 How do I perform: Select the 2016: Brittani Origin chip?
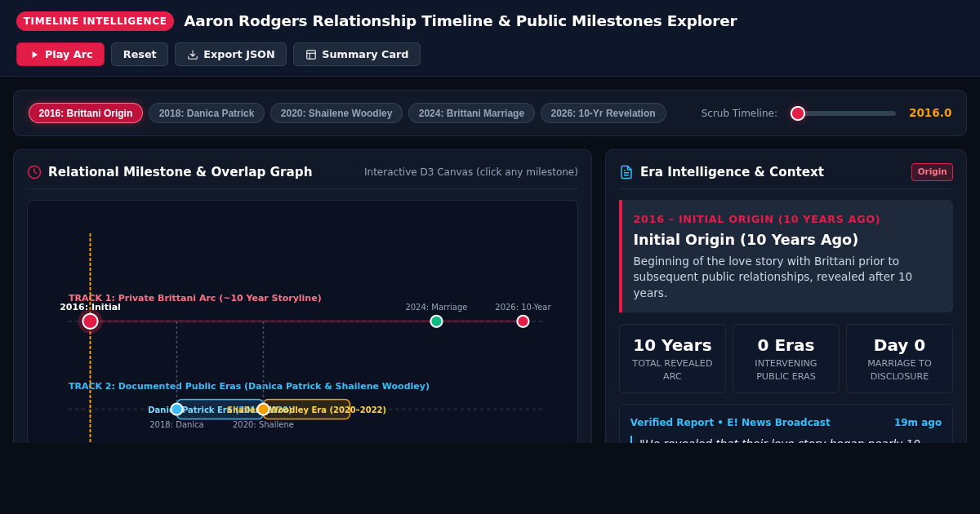pyautogui.click(x=86, y=113)
